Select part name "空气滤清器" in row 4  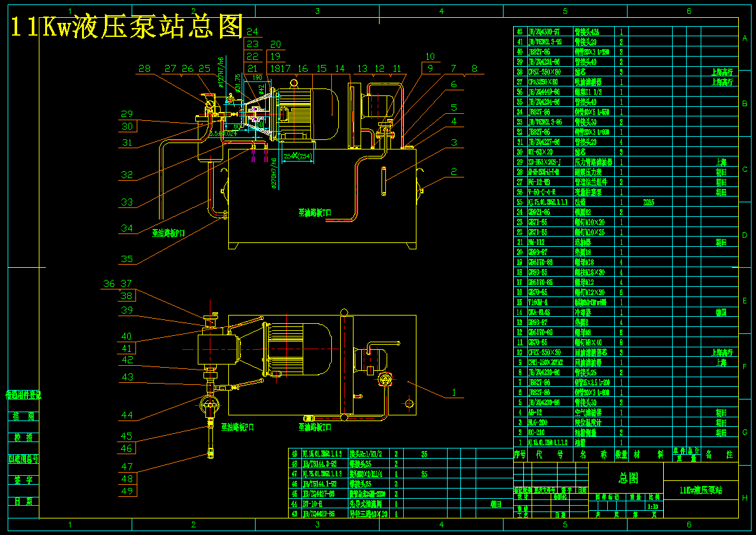point(588,412)
